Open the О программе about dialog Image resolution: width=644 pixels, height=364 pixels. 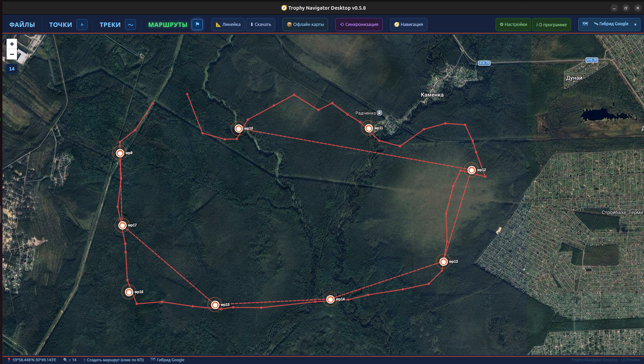coord(551,25)
